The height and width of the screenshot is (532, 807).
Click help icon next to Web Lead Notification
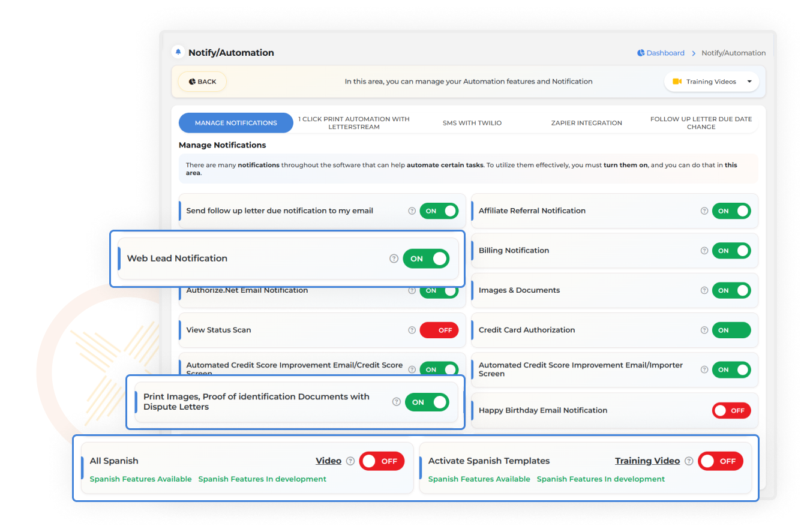click(394, 259)
